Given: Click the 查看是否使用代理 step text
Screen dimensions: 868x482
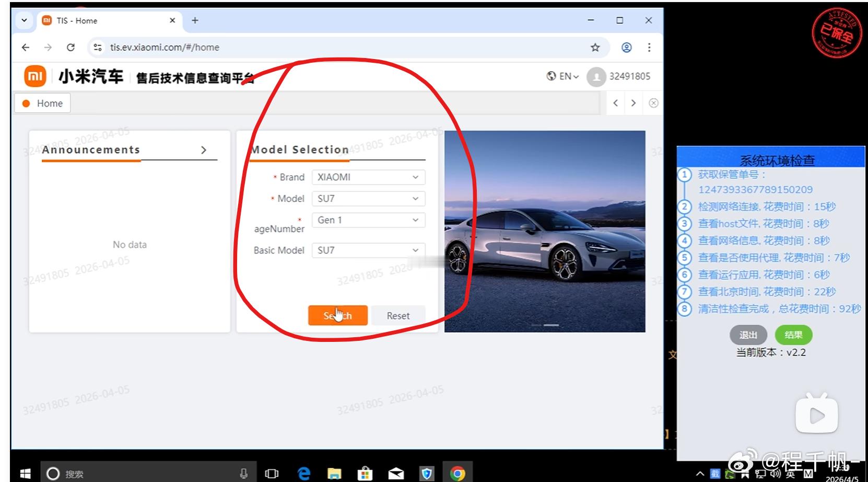Looking at the screenshot, I should point(774,258).
